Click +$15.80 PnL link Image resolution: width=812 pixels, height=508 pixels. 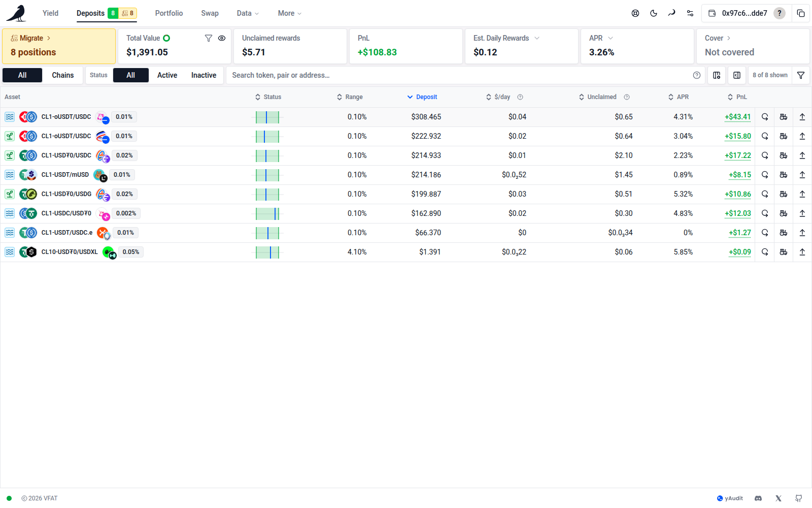[737, 136]
